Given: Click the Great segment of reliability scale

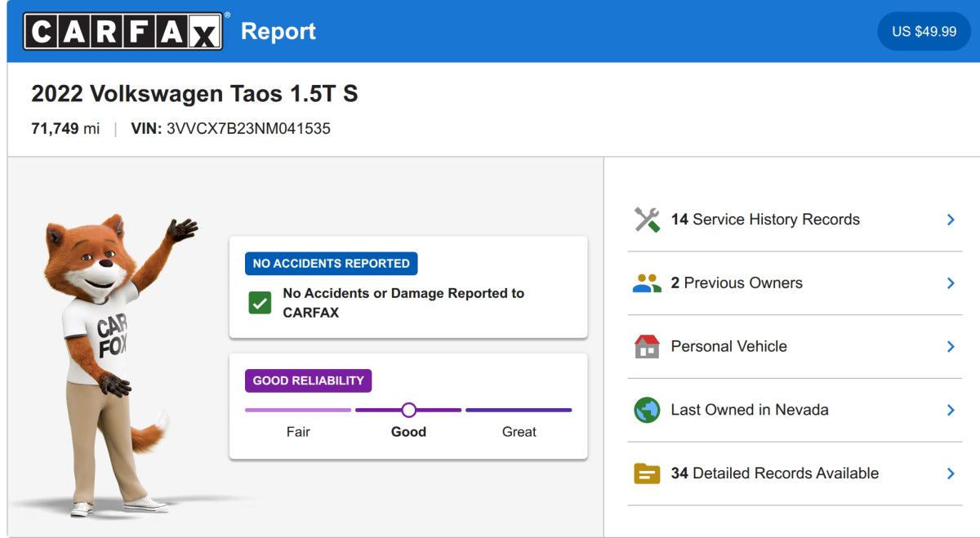Looking at the screenshot, I should [x=519, y=410].
